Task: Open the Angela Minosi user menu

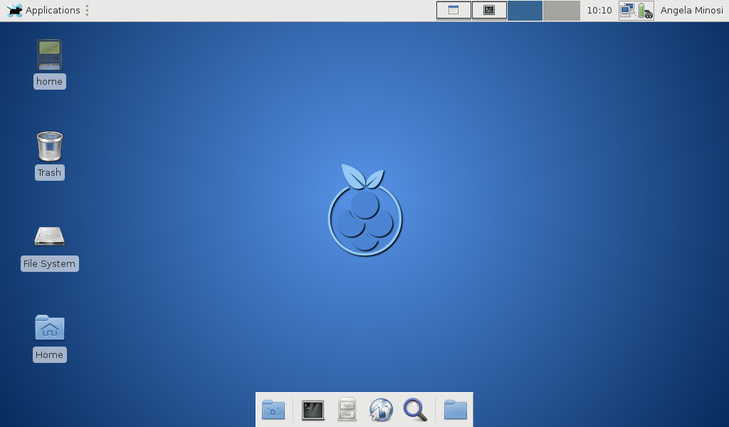Action: pyautogui.click(x=691, y=10)
